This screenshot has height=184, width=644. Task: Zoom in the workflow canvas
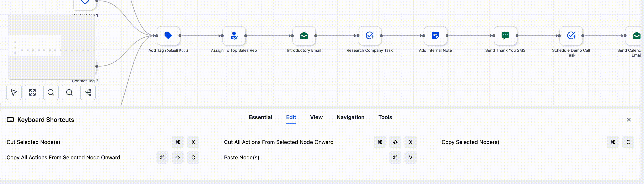coord(69,92)
